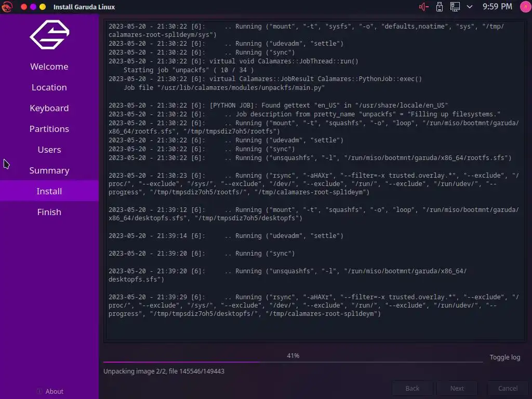Click the yellow window control dot
The height and width of the screenshot is (399, 532).
43,7
